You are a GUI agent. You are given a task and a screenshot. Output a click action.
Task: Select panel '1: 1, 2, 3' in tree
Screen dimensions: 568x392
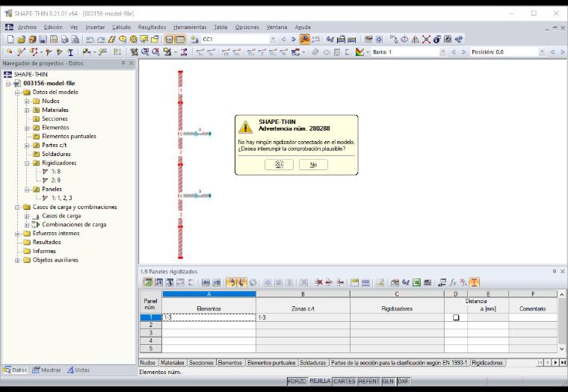pos(61,199)
